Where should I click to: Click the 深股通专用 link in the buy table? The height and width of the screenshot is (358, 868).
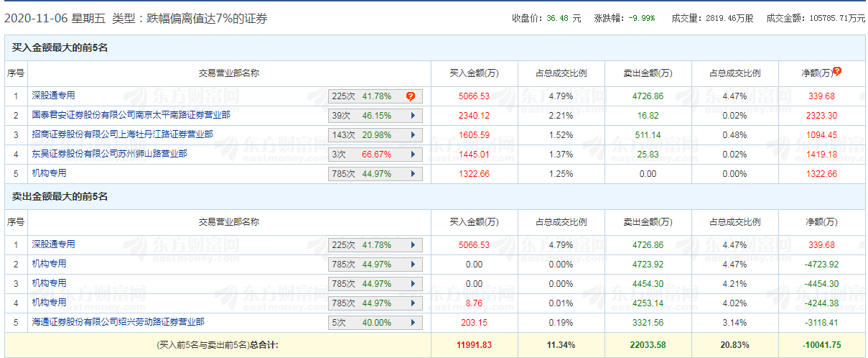(53, 95)
